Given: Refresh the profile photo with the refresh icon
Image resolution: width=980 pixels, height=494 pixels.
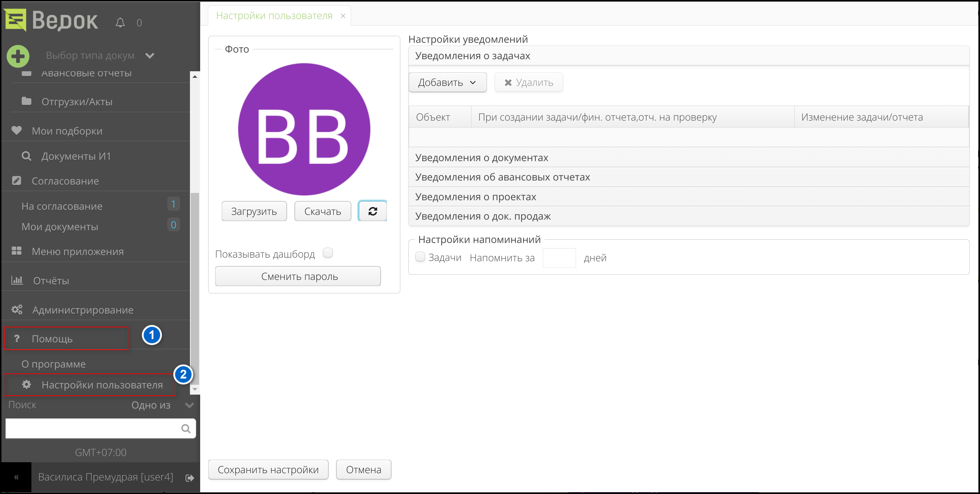Looking at the screenshot, I should (372, 211).
